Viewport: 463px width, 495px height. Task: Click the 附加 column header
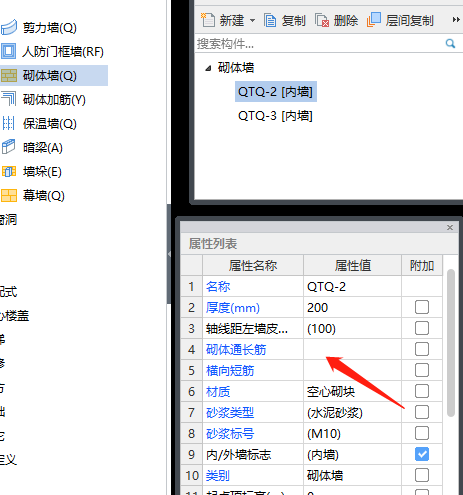(x=422, y=266)
